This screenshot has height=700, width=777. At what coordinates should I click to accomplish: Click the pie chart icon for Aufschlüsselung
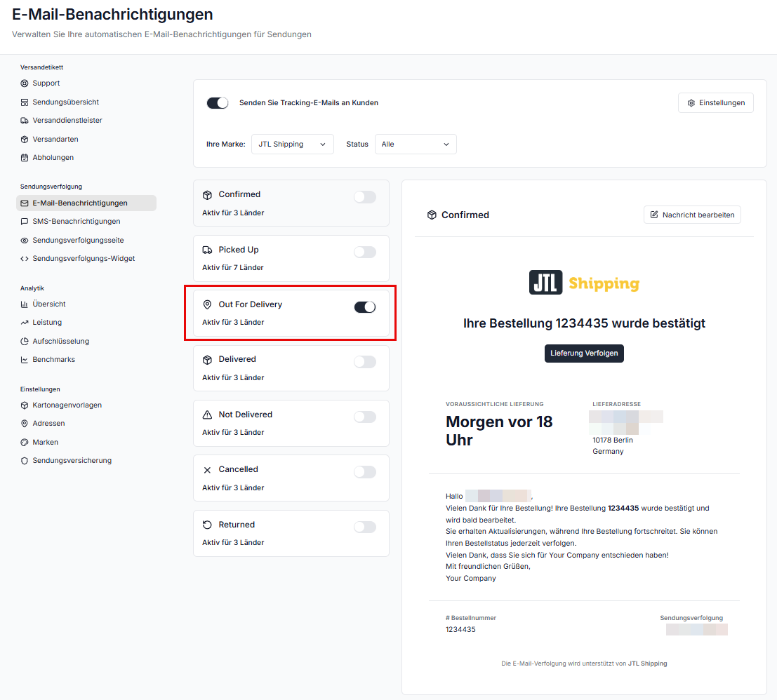coord(25,341)
